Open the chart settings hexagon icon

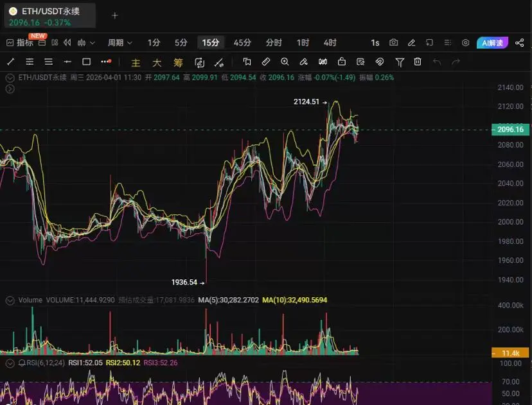click(x=465, y=42)
